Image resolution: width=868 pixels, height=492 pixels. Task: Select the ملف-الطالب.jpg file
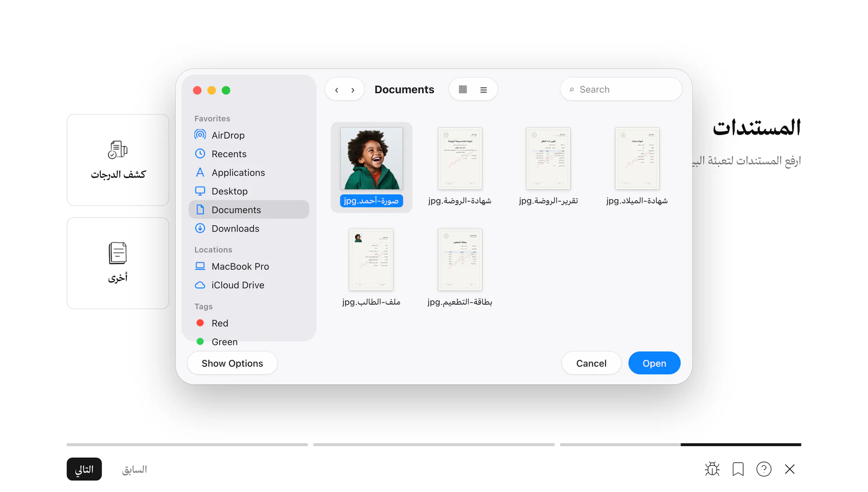point(372,268)
